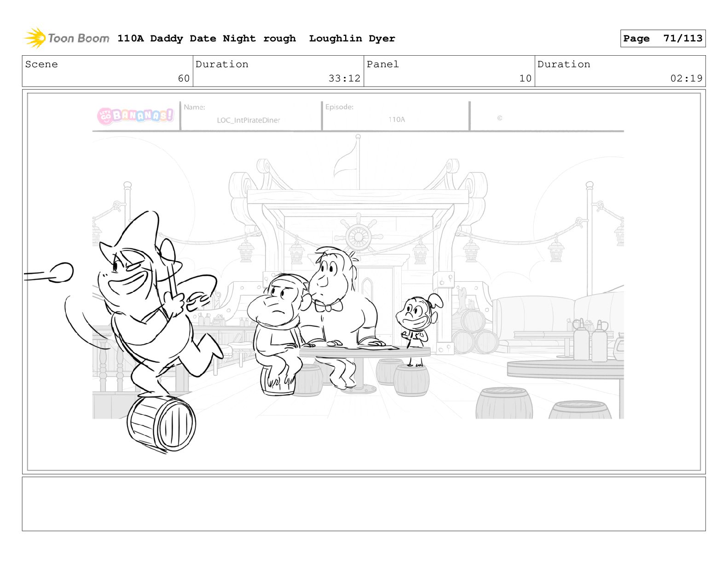Select the artist name 'Loughlin Dyer'

pos(352,39)
